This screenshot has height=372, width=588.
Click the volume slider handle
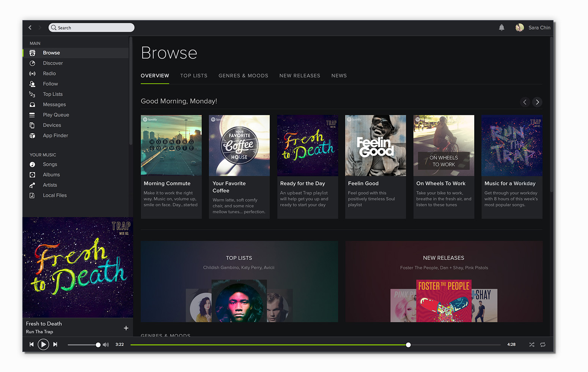(98, 345)
